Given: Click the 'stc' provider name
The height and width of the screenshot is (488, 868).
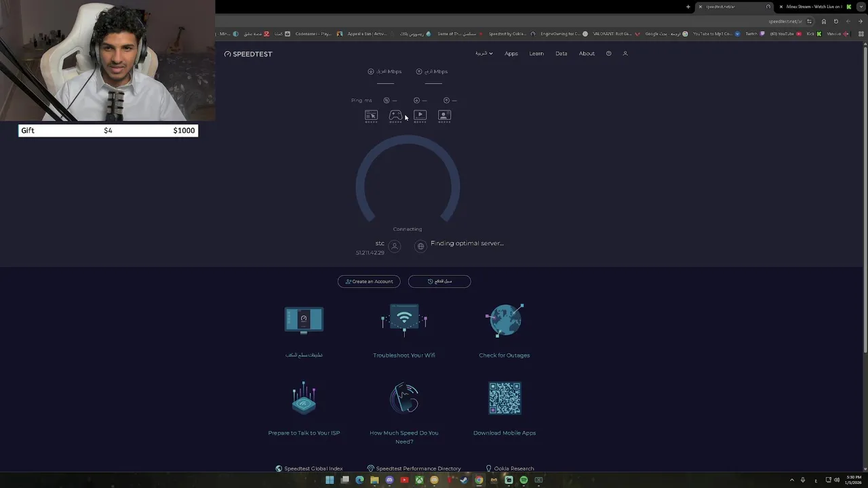Looking at the screenshot, I should click(380, 243).
